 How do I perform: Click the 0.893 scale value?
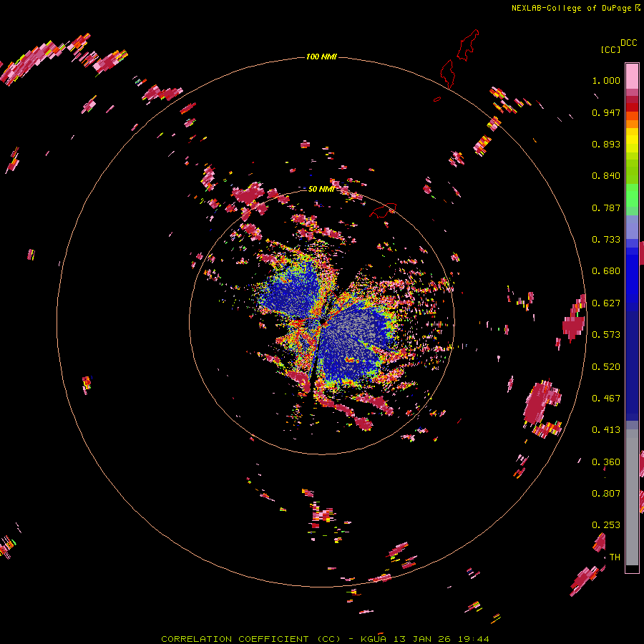click(x=606, y=144)
